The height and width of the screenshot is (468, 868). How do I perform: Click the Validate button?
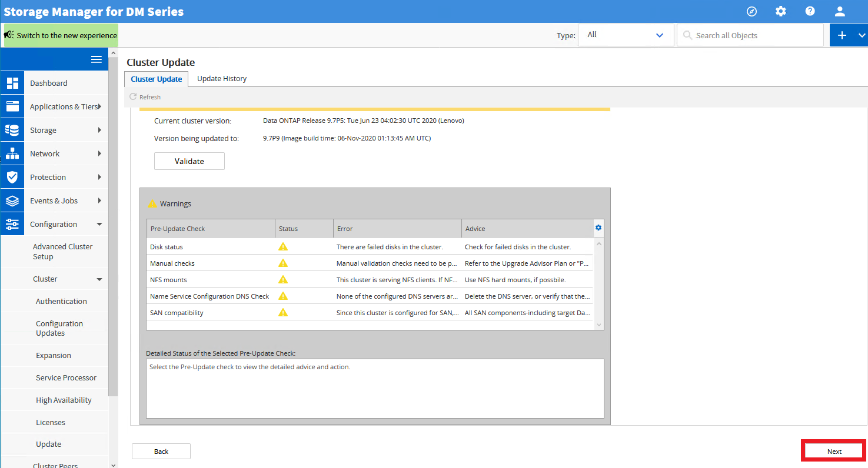click(x=189, y=161)
